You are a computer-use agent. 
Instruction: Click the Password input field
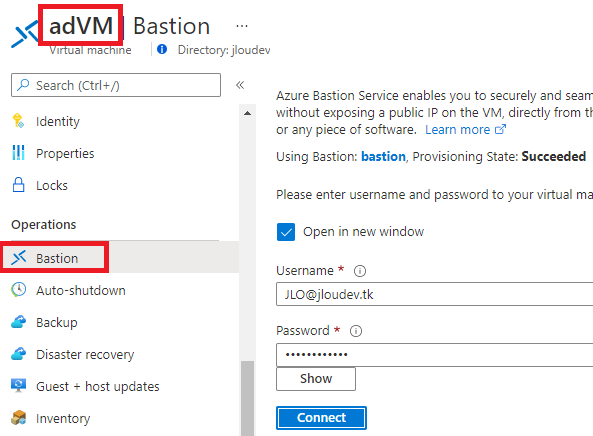435,355
